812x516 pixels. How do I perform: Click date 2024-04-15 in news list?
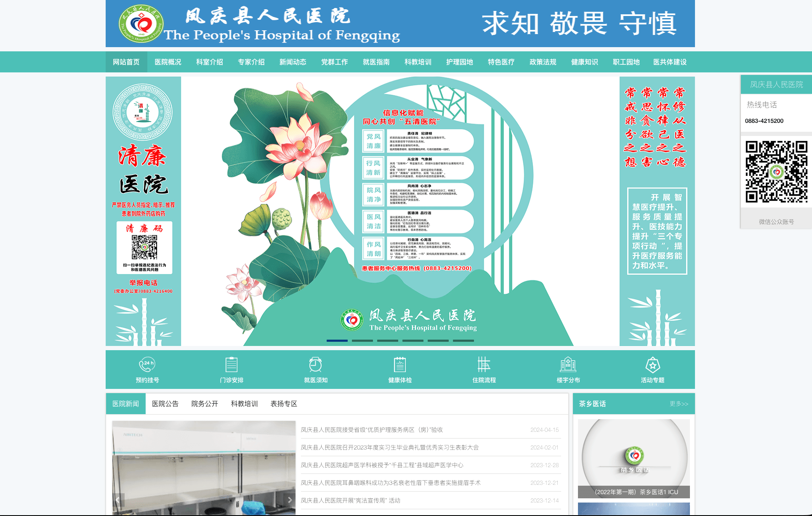[544, 430]
